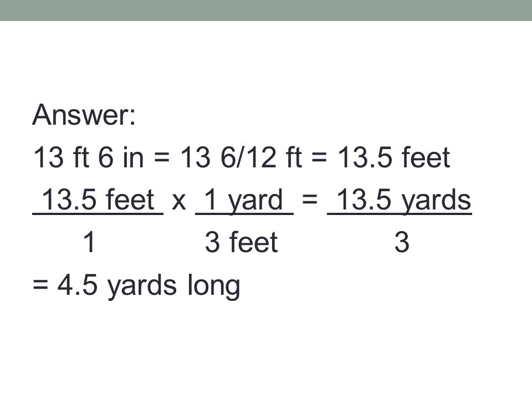Click the underlined "13.5 yards" numerator
532x399 pixels.
click(404, 200)
